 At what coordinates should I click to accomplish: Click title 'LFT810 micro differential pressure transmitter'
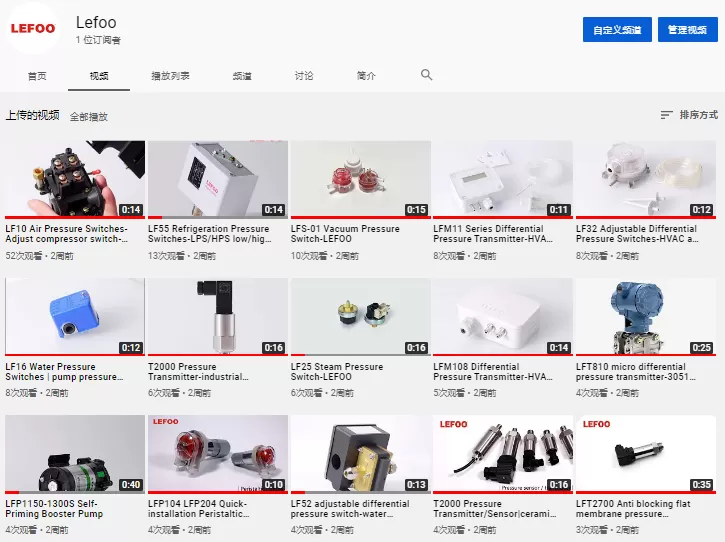pos(636,371)
